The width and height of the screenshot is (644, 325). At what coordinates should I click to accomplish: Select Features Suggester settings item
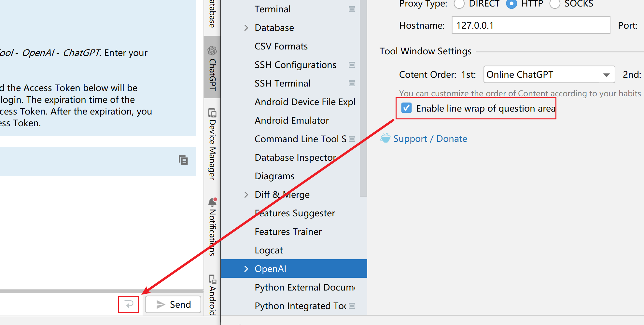[295, 213]
